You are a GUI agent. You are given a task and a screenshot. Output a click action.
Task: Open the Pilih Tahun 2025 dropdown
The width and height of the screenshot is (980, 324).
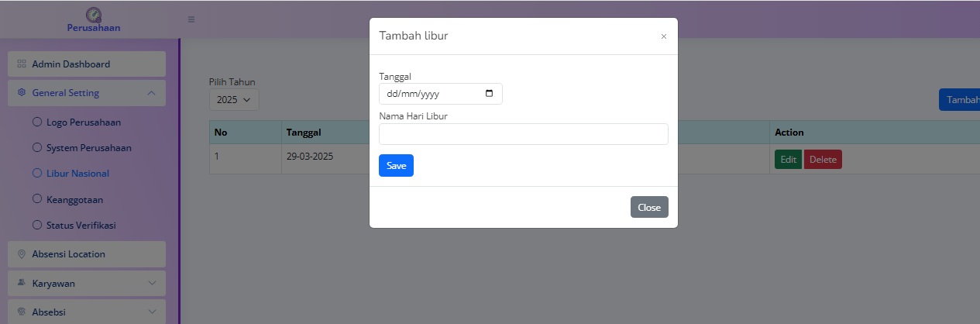coord(233,100)
